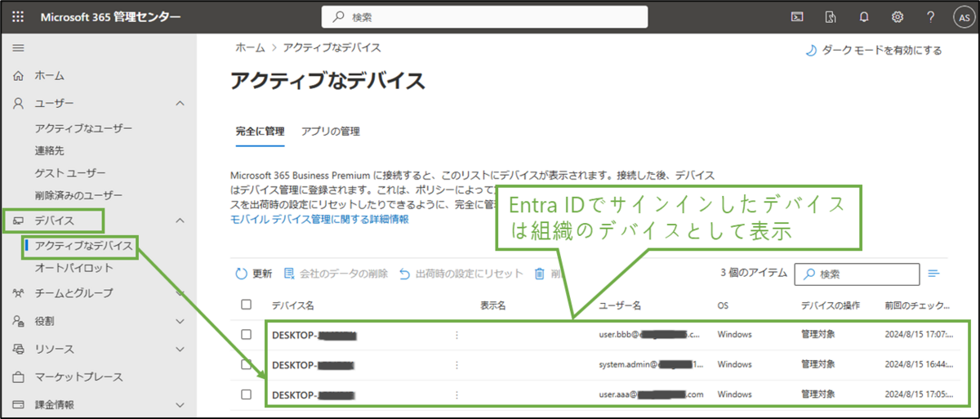980x419 pixels.
Task: Click the Resources icon in sidebar
Action: 18,349
